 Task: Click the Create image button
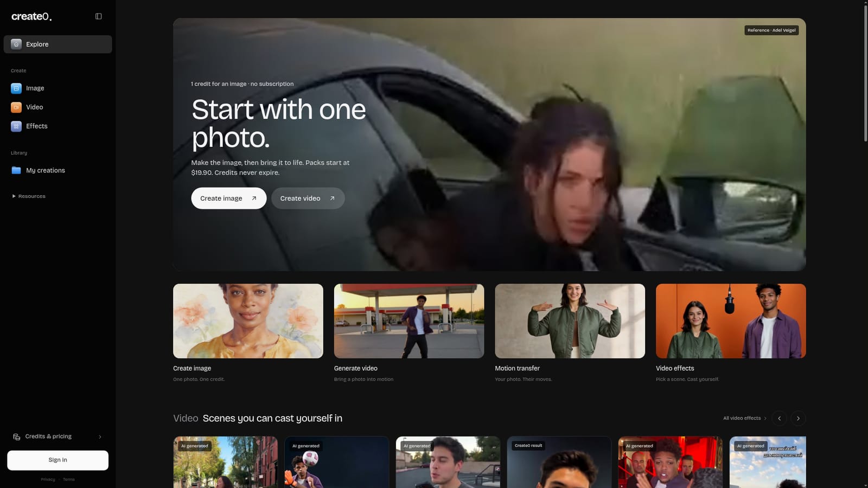(229, 198)
